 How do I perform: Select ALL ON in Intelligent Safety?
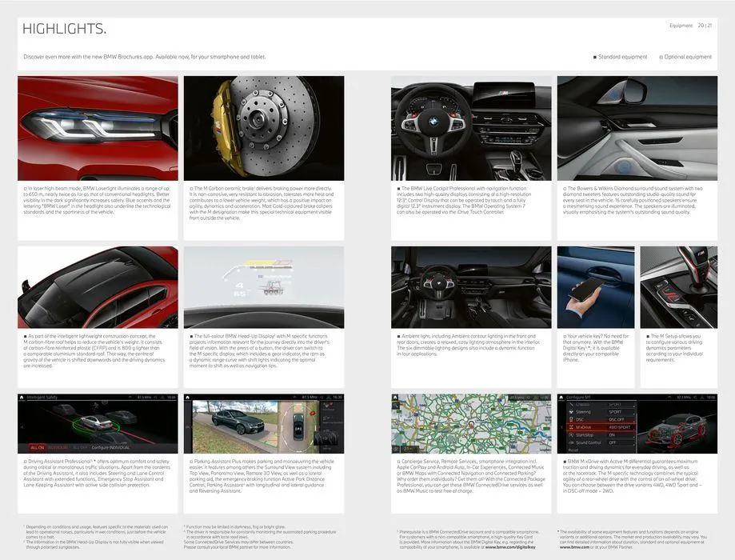coord(37,447)
